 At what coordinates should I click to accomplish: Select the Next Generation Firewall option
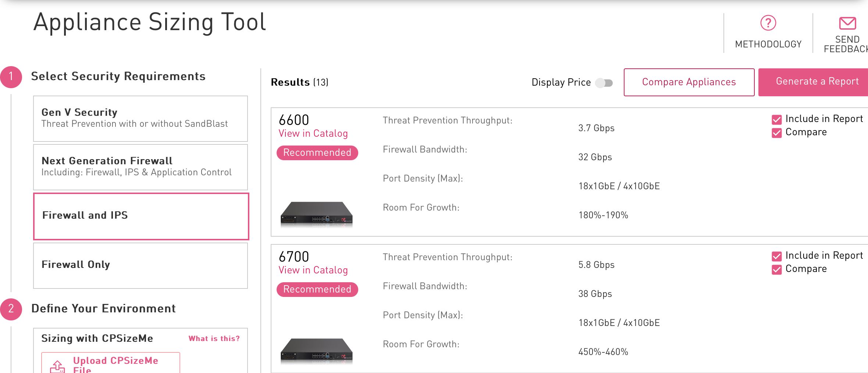(x=140, y=167)
